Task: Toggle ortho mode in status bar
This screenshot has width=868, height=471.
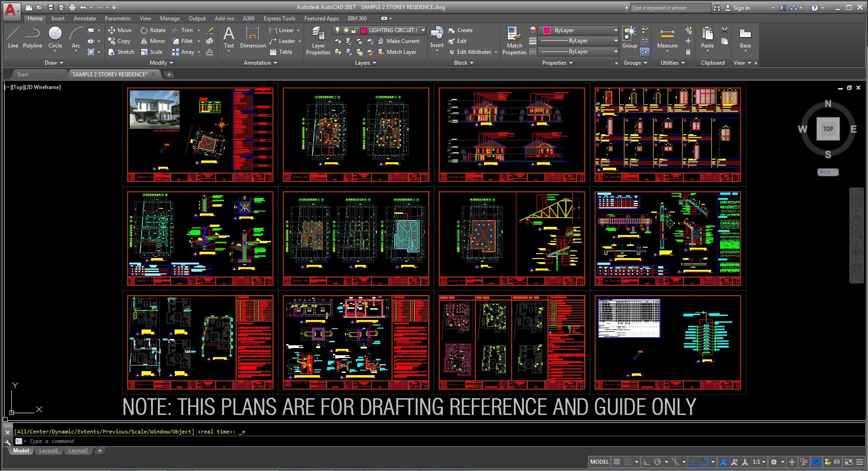Action: [647, 462]
